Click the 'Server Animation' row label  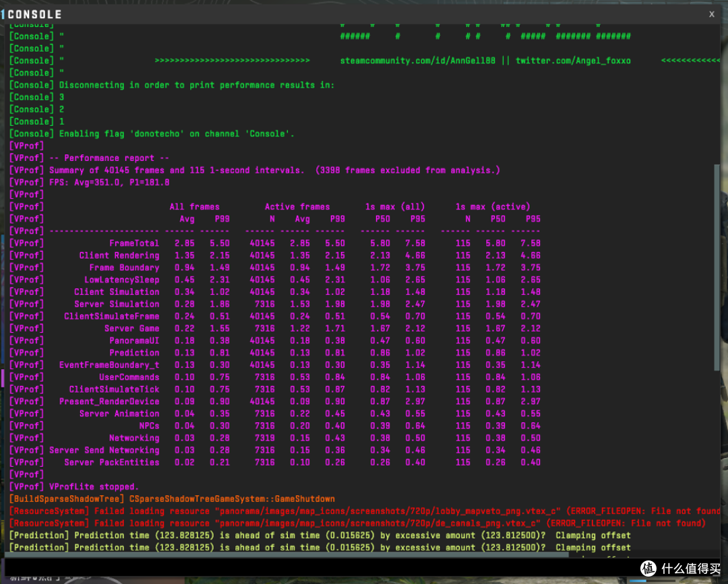[119, 414]
